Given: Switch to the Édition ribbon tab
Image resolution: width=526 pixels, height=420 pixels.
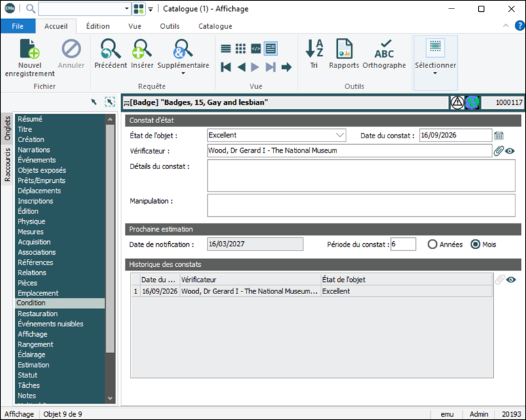Looking at the screenshot, I should click(98, 26).
